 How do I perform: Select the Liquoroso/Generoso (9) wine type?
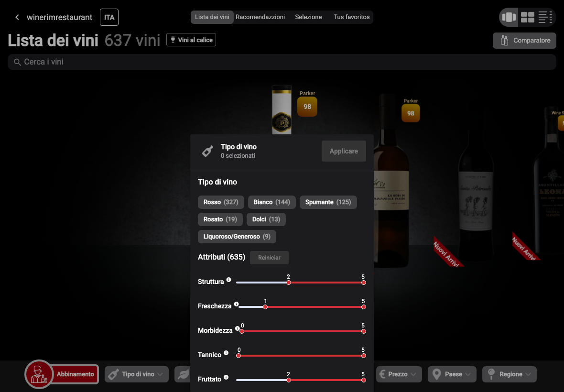point(237,237)
